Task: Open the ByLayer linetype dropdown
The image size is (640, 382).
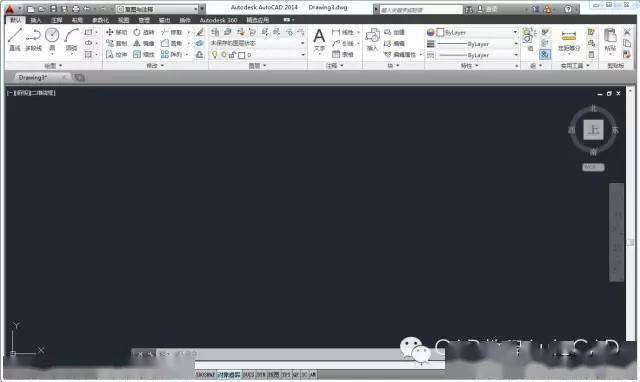Action: coord(477,55)
